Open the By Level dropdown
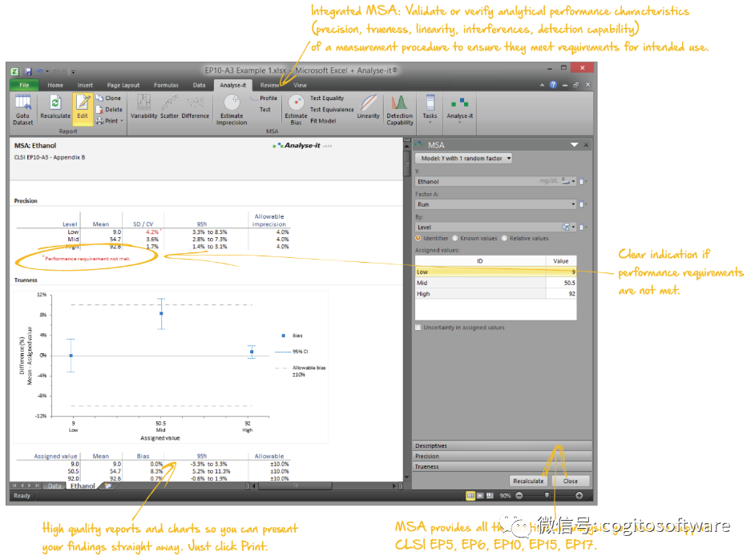The width and height of the screenshot is (755, 560). coord(574,227)
